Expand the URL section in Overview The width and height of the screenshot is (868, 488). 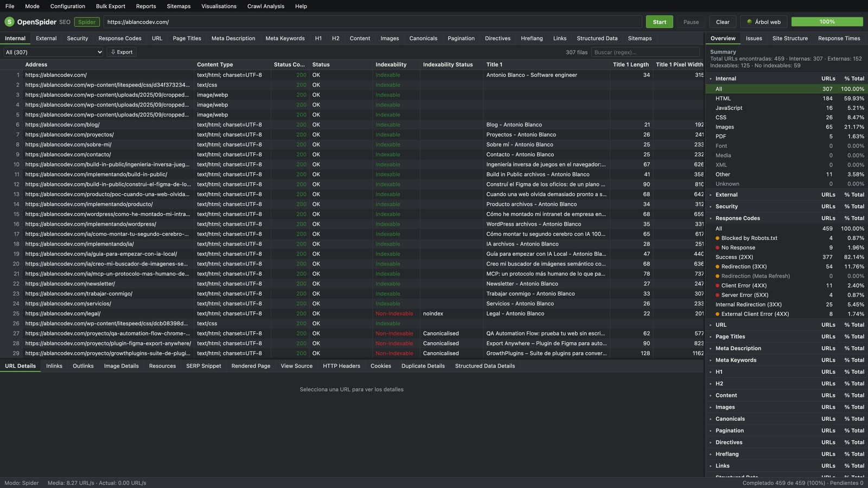[x=711, y=325]
